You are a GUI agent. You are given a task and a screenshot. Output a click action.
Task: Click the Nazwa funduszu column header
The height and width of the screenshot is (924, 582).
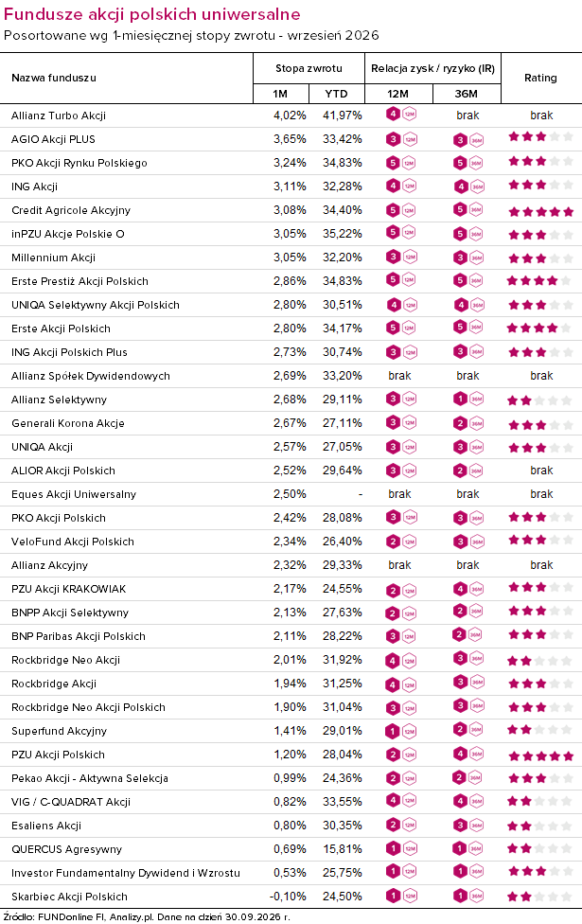pos(54,78)
